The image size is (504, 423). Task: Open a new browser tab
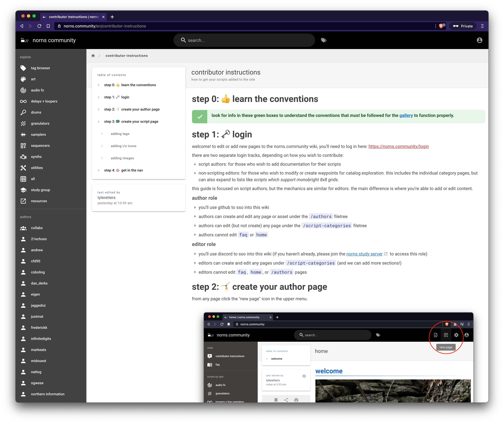coord(112,17)
